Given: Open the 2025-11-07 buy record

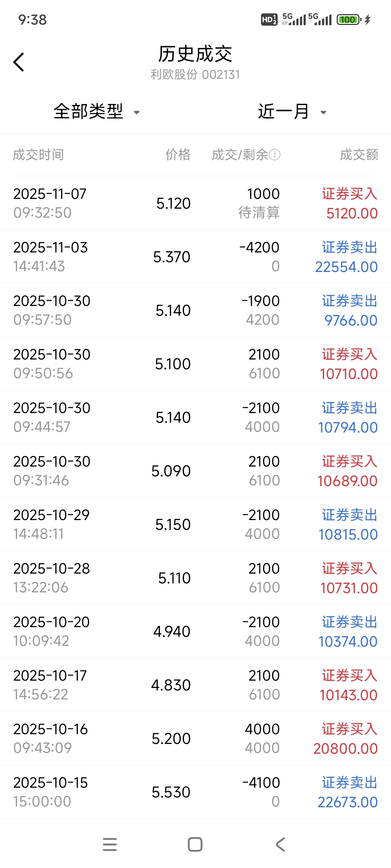Looking at the screenshot, I should click(195, 203).
